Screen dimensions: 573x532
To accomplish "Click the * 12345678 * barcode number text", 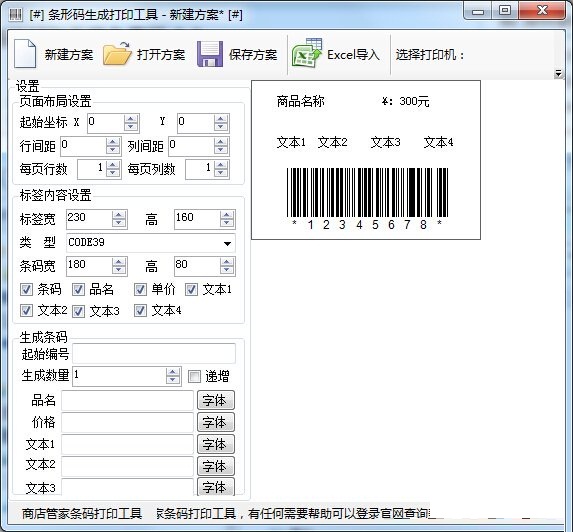I will coord(367,224).
